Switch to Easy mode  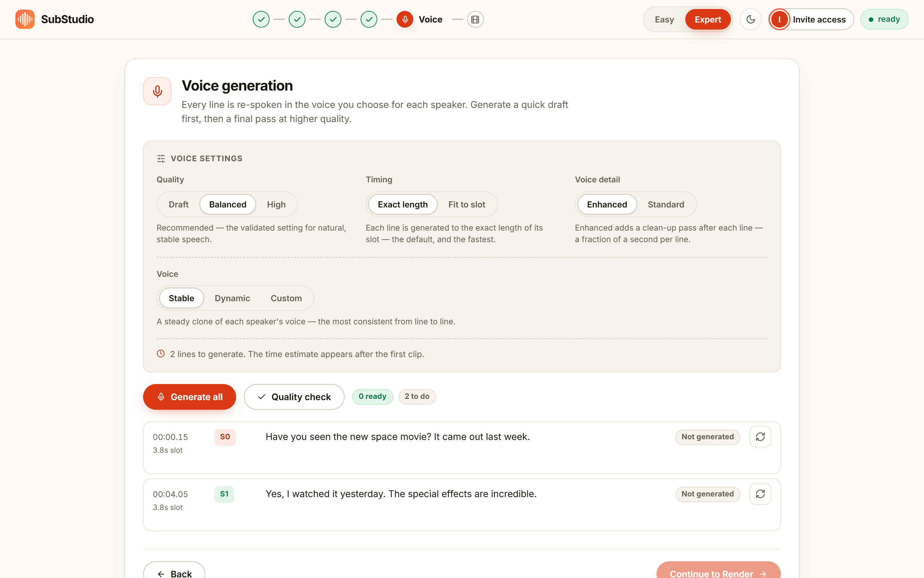click(x=664, y=19)
